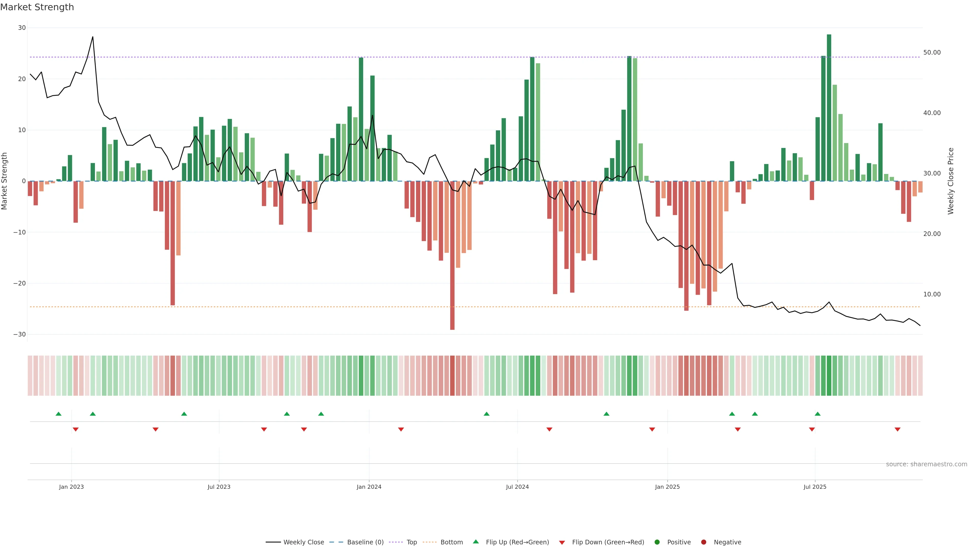Screen dimensions: 980x551
Task: Click the Negative red circle legend icon
Action: coord(703,542)
